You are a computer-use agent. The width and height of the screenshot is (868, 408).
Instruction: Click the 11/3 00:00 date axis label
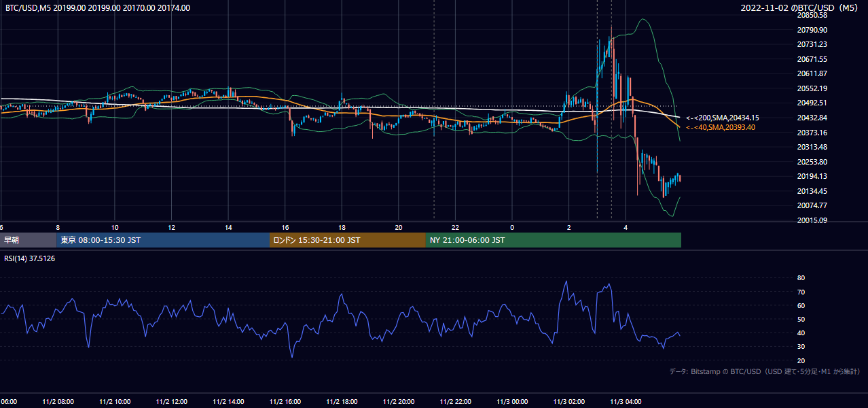pyautogui.click(x=511, y=402)
